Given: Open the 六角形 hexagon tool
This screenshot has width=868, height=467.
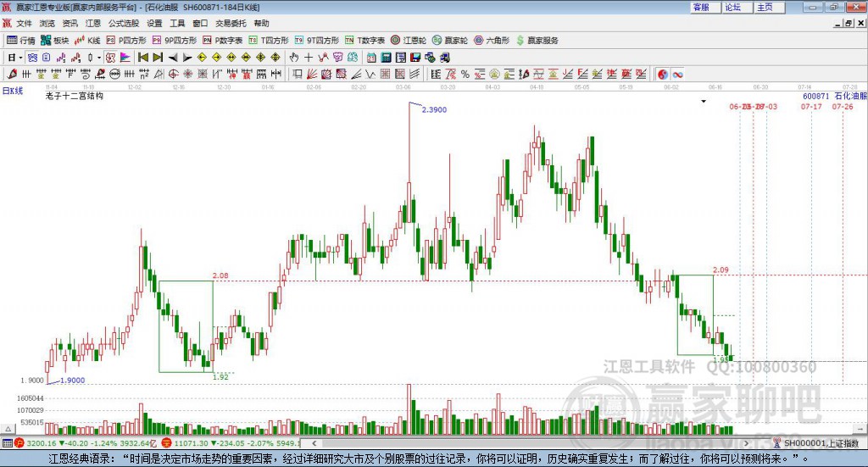Looking at the screenshot, I should [x=492, y=41].
